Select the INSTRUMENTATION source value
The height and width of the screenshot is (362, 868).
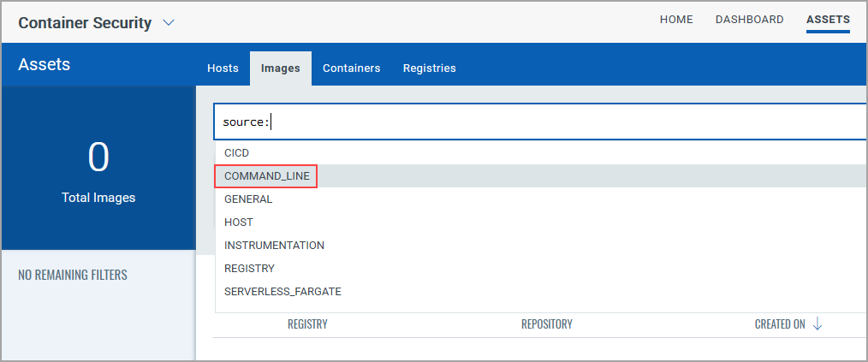tap(274, 246)
